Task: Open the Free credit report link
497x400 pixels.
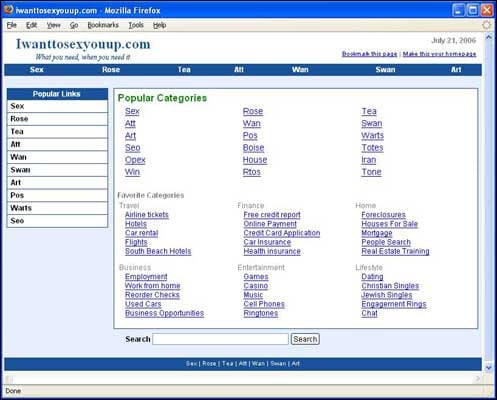Action: click(272, 215)
